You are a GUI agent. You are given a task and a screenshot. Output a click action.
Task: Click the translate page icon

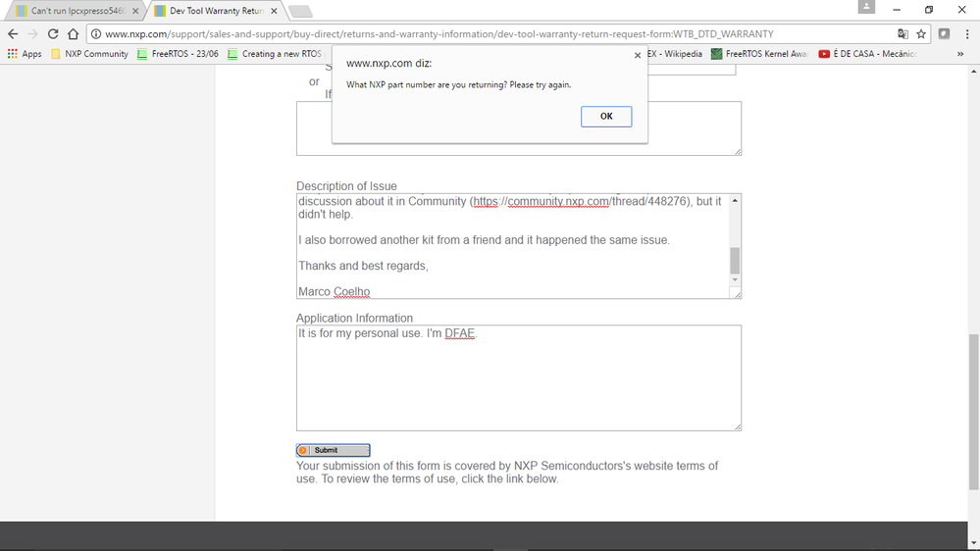point(903,34)
